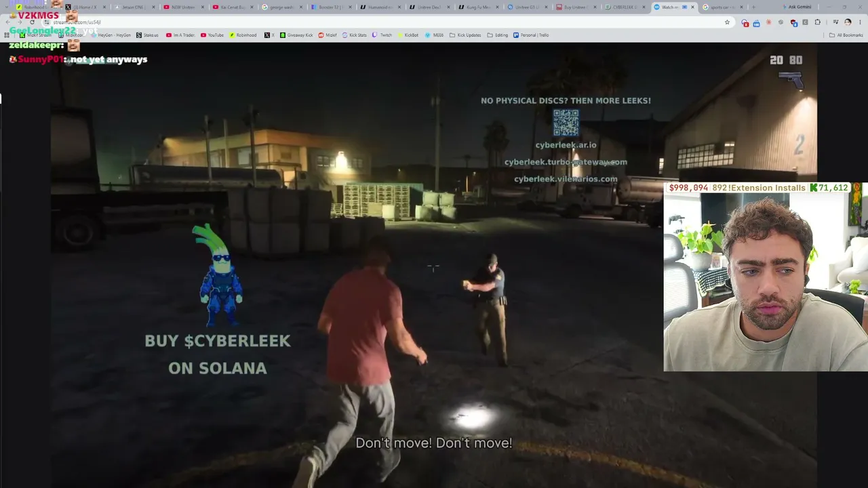Open the new tab plus button
868x488 pixels.
753,7
